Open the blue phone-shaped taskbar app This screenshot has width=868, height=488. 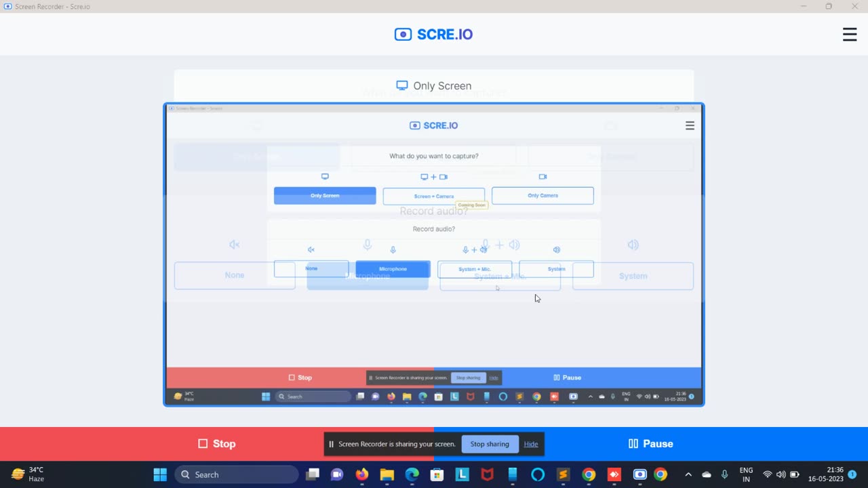tap(513, 474)
